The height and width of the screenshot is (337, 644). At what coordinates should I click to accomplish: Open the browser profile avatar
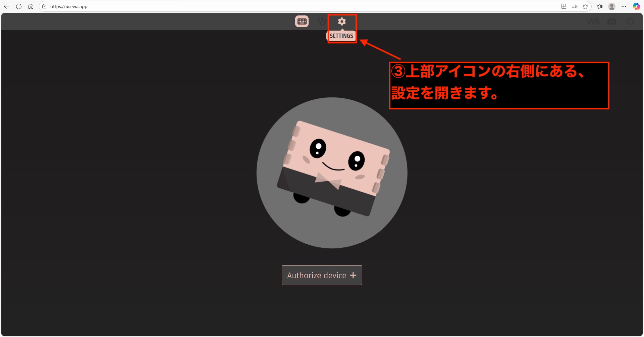point(612,6)
